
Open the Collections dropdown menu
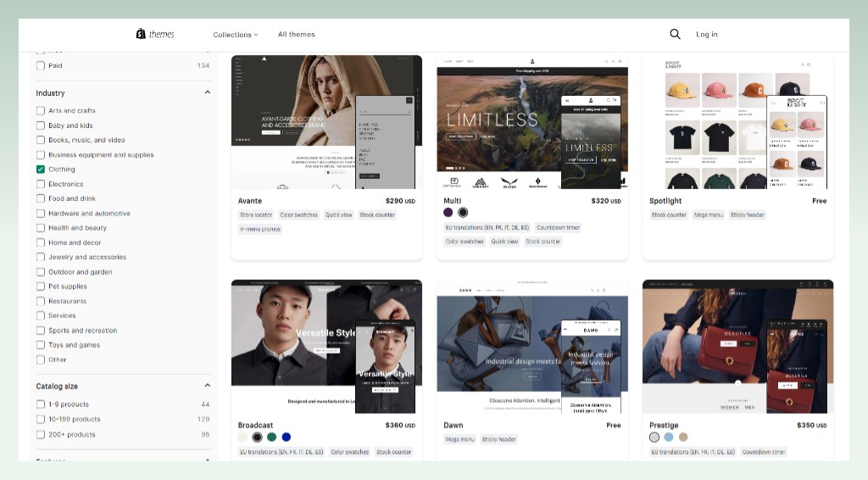coord(236,34)
